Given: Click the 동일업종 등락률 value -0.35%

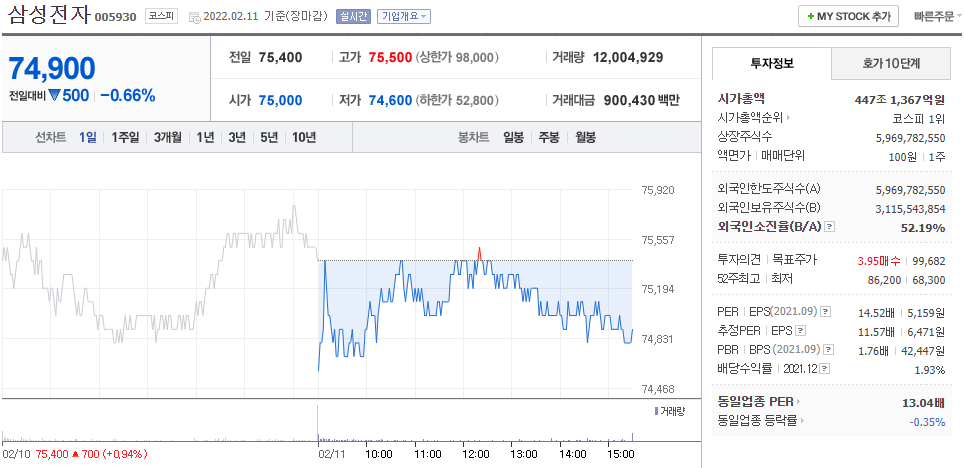Looking at the screenshot, I should (927, 422).
